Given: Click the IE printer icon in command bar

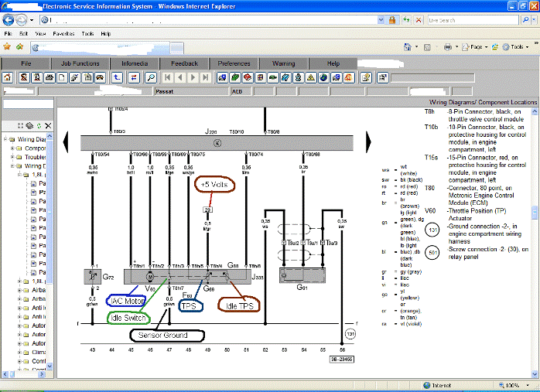Looking at the screenshot, I should [x=448, y=47].
